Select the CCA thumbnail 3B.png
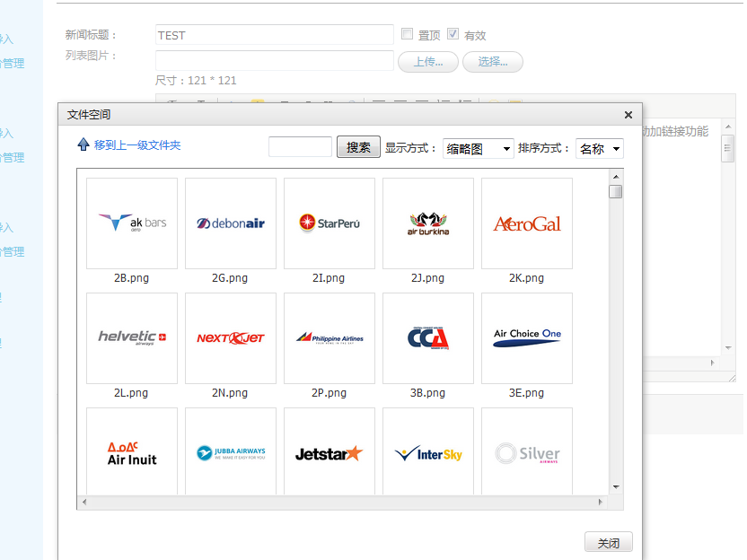This screenshot has height=560, width=747. [428, 338]
